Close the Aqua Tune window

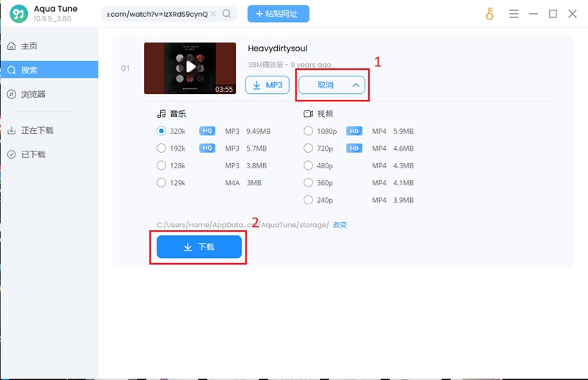pyautogui.click(x=573, y=14)
